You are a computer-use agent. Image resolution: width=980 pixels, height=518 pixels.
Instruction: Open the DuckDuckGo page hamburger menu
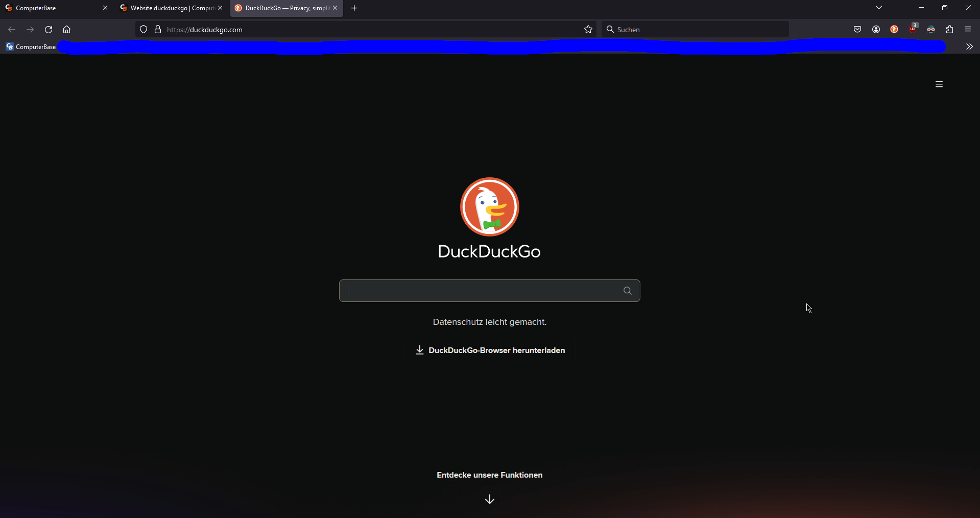point(939,84)
